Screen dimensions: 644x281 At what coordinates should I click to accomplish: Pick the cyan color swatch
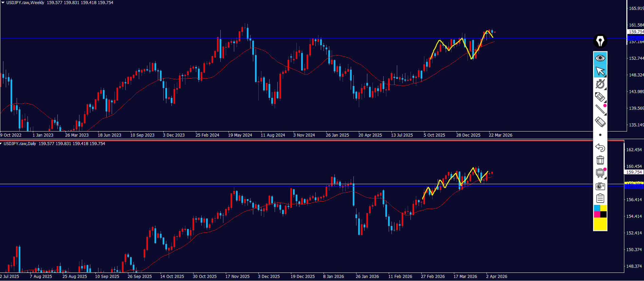click(597, 208)
